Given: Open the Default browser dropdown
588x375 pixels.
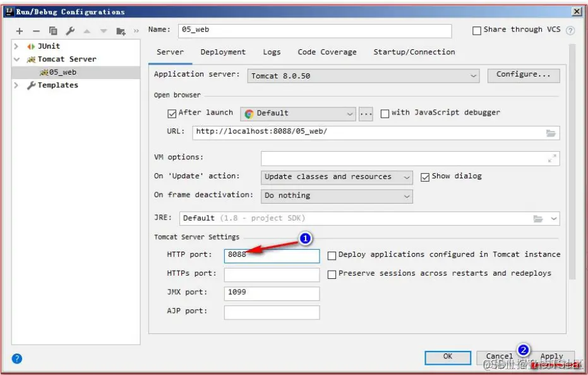Looking at the screenshot, I should (298, 114).
